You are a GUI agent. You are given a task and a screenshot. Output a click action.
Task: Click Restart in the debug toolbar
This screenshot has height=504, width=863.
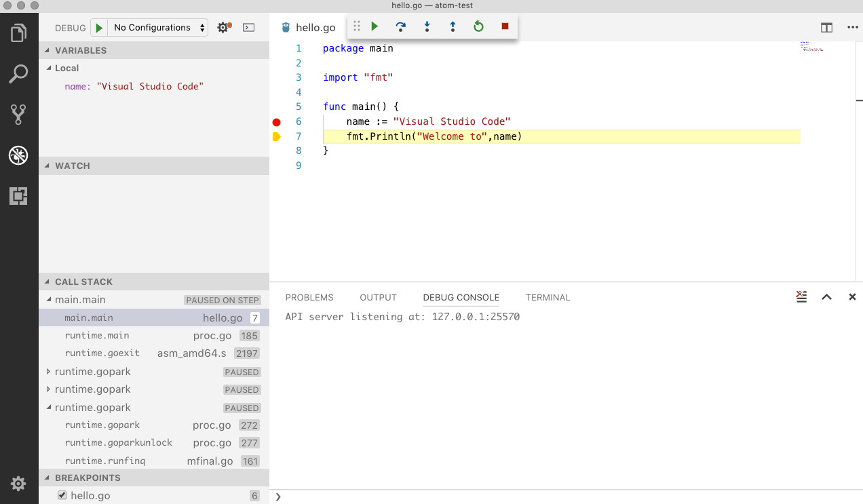pos(479,26)
